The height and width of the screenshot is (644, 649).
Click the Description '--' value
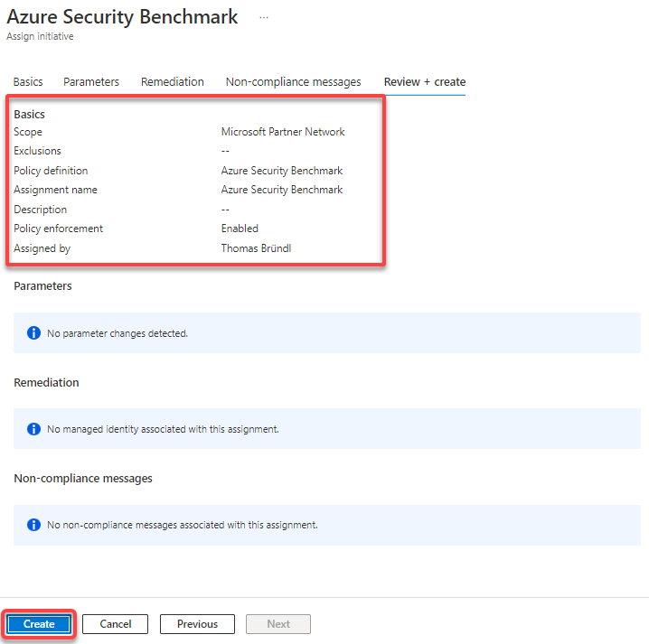click(x=225, y=210)
